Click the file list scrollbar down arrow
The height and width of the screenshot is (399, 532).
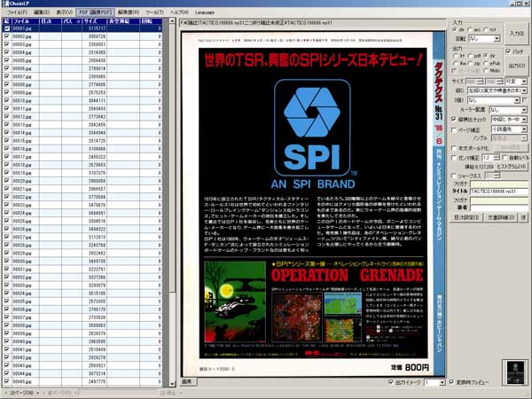point(172,383)
